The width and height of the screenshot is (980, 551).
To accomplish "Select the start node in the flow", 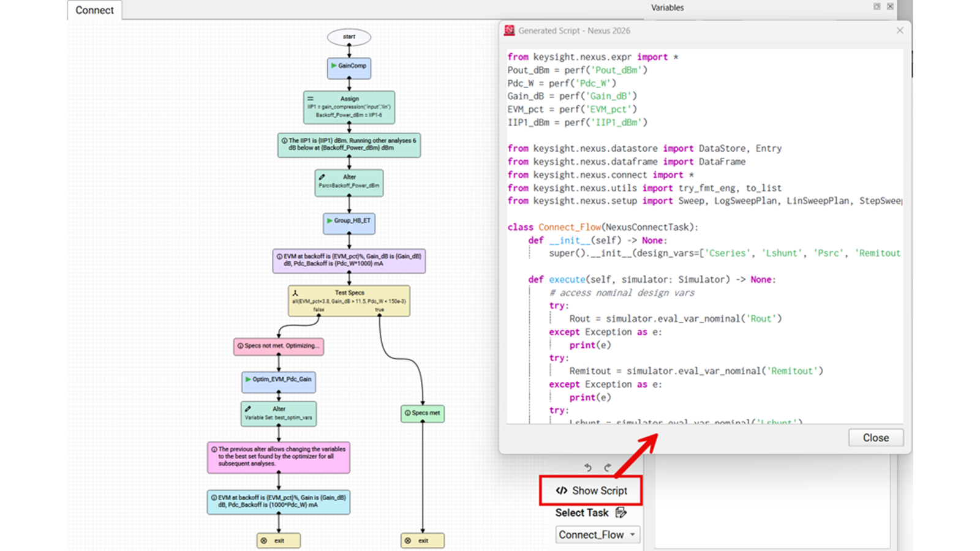I will coord(349,37).
